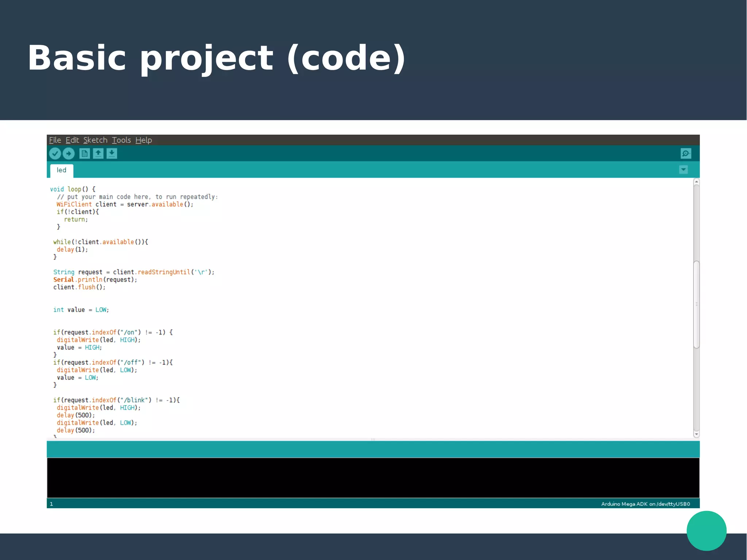Image resolution: width=747 pixels, height=560 pixels.
Task: Click the 'client.flush();' line
Action: (x=79, y=287)
